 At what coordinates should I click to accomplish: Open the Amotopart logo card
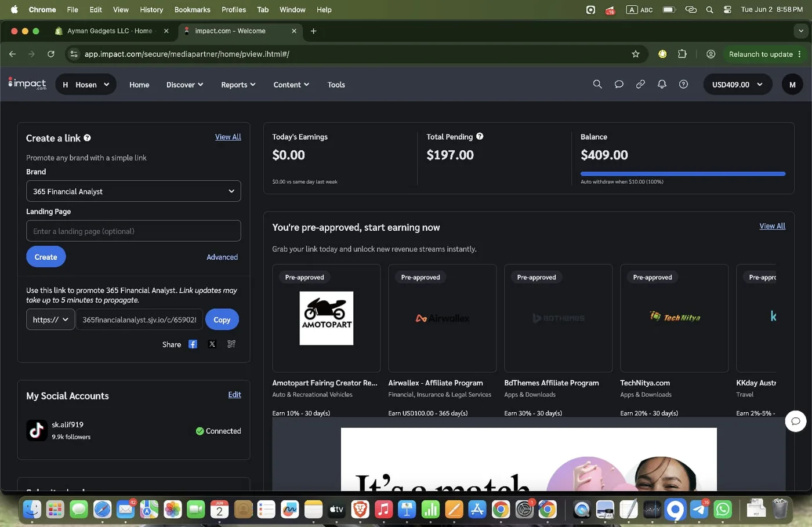click(x=327, y=318)
